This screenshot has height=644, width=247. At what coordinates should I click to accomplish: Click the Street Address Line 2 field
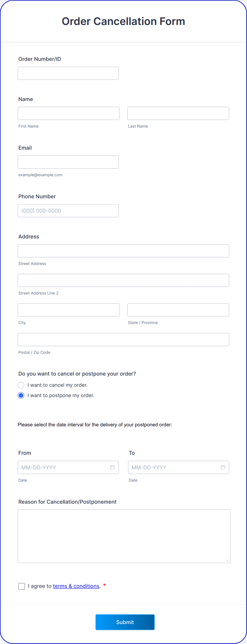coord(123,280)
